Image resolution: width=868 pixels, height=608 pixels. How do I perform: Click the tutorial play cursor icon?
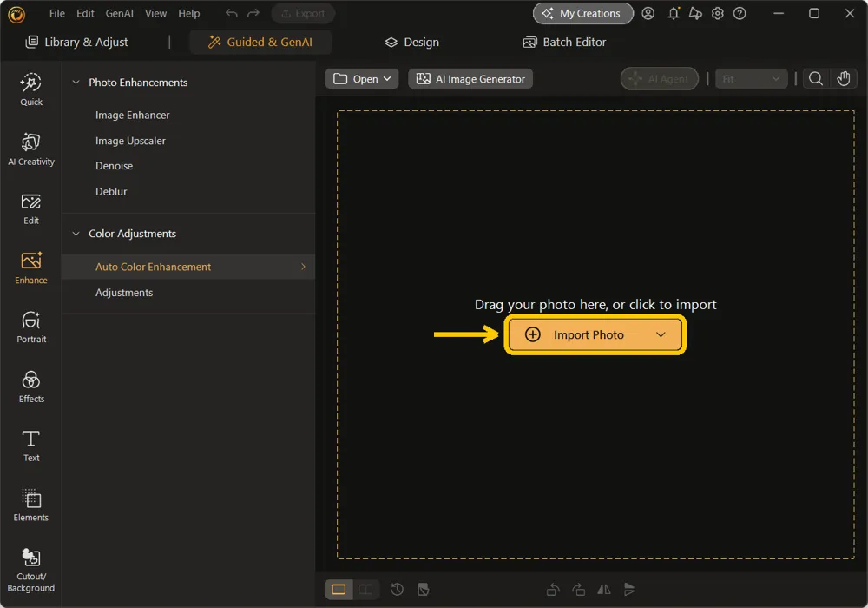tap(695, 13)
